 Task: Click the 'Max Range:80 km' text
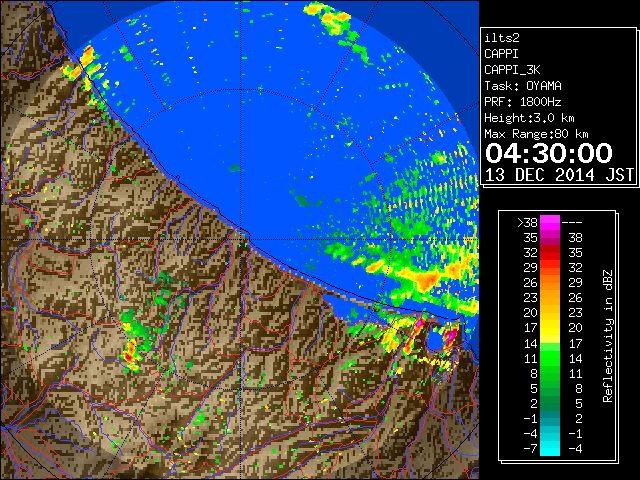click(536, 134)
